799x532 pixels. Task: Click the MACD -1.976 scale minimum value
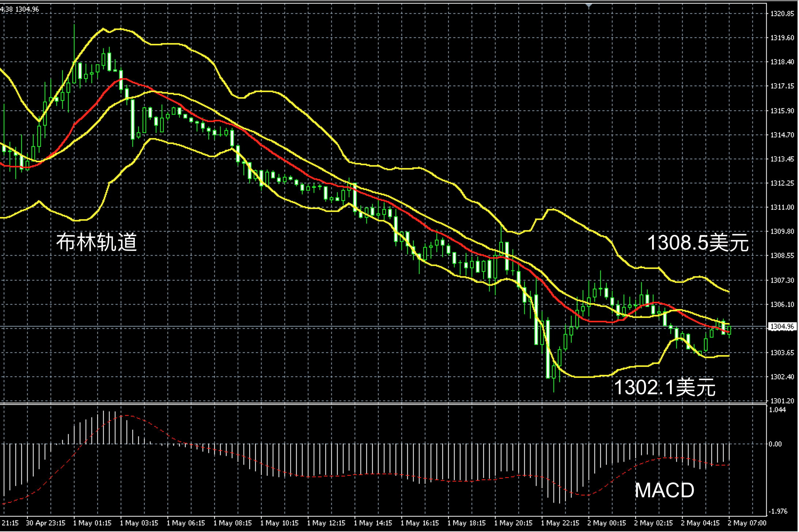coord(778,511)
